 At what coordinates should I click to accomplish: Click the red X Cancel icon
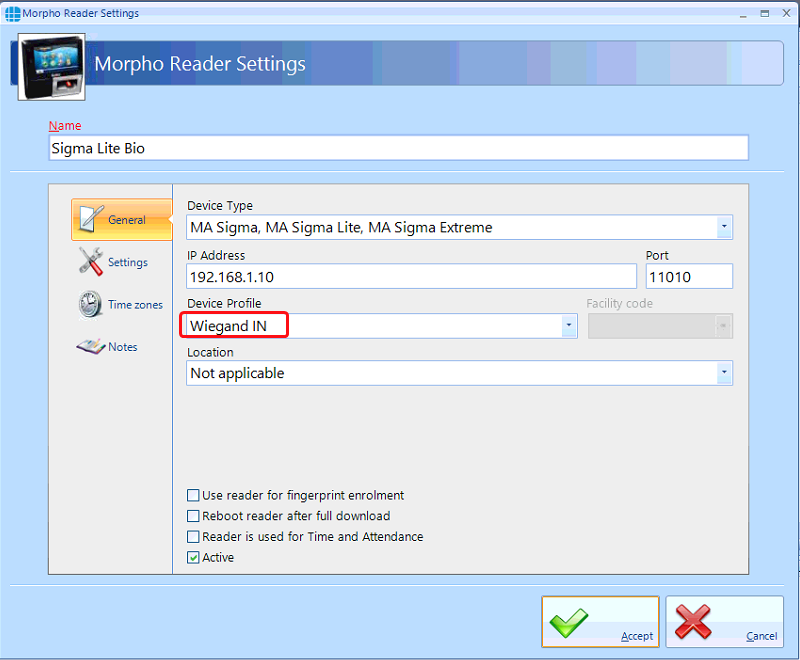pyautogui.click(x=692, y=622)
